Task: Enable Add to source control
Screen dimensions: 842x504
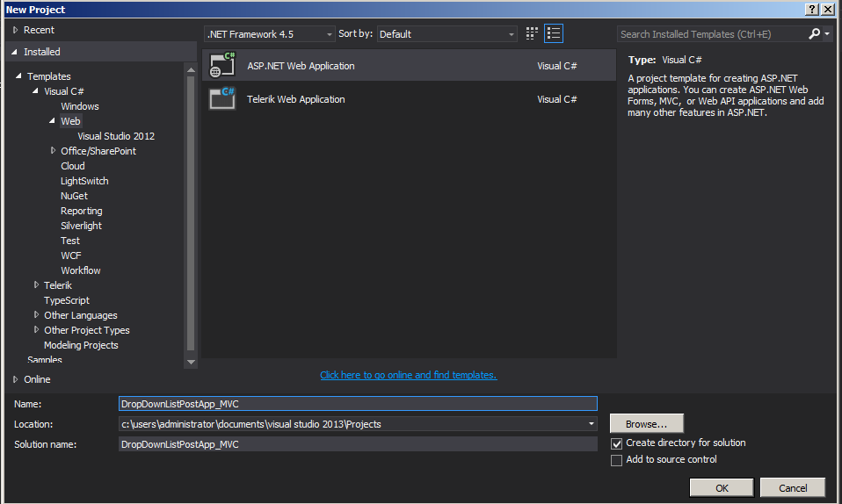Action: point(616,460)
